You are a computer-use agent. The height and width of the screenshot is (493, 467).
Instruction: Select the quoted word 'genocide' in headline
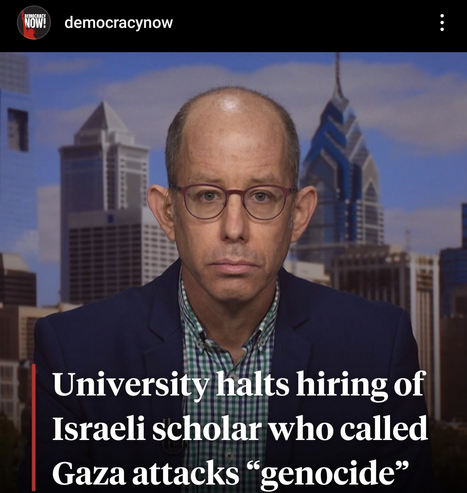(329, 474)
